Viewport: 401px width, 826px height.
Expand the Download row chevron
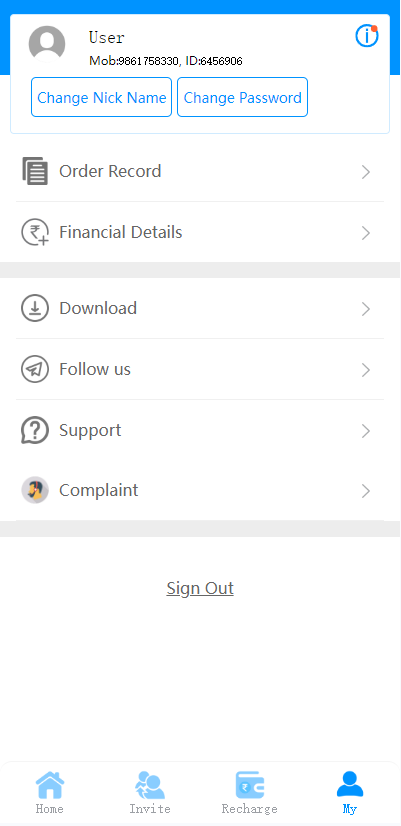click(x=366, y=309)
